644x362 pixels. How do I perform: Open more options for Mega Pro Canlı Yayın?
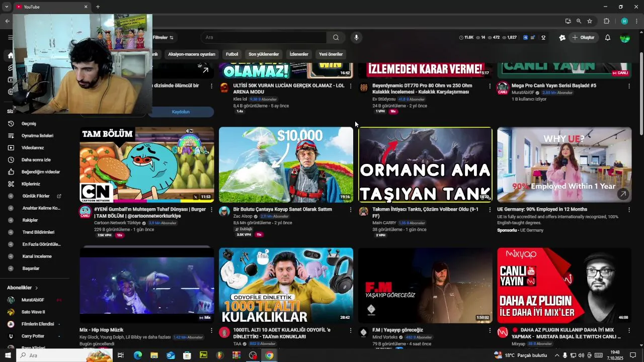pyautogui.click(x=629, y=86)
